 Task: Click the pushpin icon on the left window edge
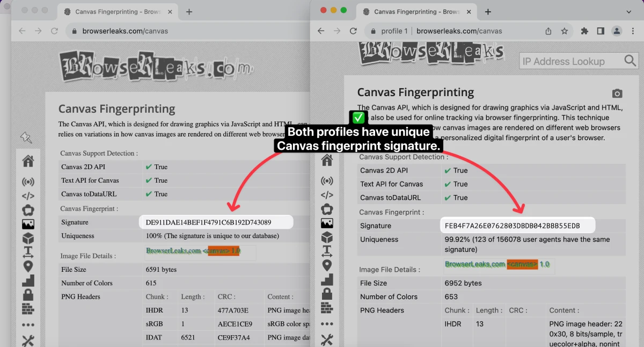click(x=27, y=138)
